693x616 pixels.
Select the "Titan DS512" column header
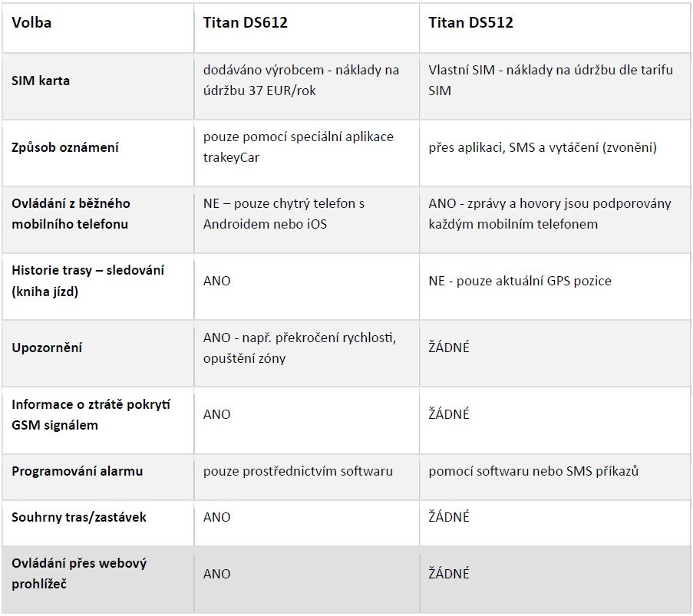tap(471, 23)
